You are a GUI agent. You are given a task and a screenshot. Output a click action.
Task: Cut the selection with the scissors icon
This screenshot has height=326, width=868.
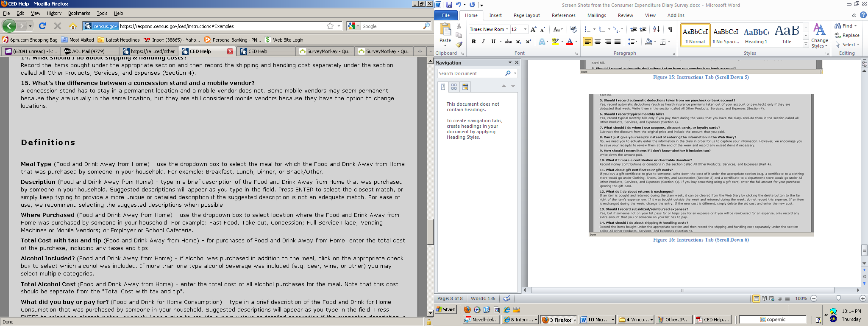[x=459, y=26]
